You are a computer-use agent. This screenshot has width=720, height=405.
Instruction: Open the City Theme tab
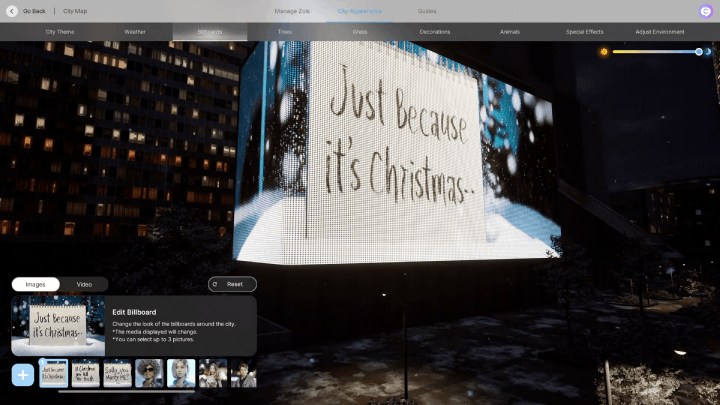pos(60,32)
